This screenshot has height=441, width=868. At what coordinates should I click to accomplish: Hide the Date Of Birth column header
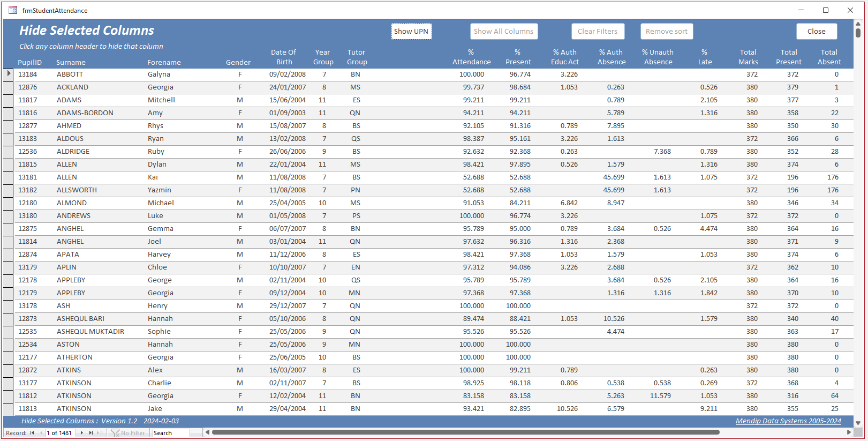(284, 57)
